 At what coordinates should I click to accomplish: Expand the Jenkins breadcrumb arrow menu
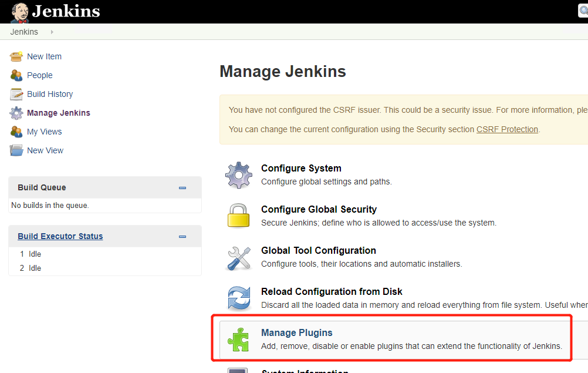click(x=52, y=32)
